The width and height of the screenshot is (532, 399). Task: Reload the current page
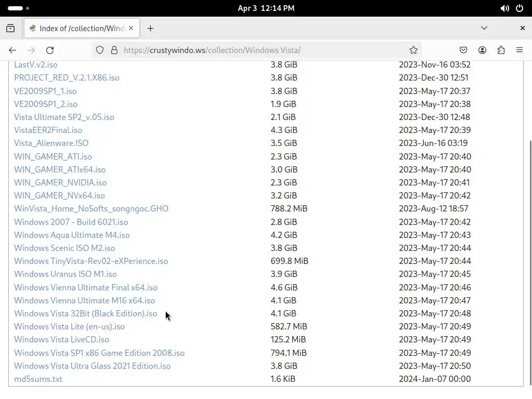50,50
